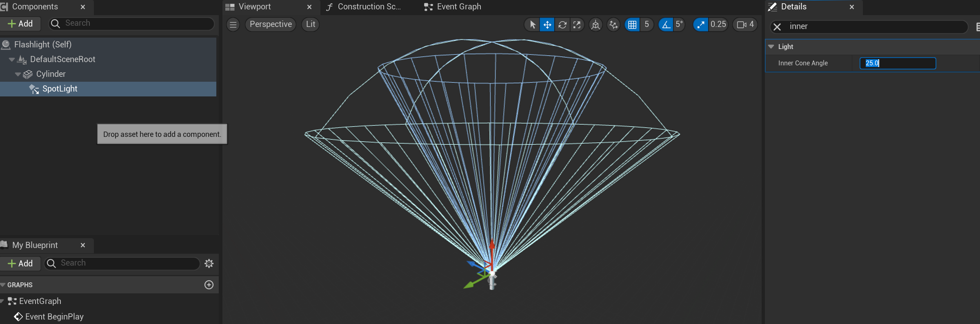The width and height of the screenshot is (980, 324).
Task: Open the Lit view mode dropdown
Action: point(311,25)
